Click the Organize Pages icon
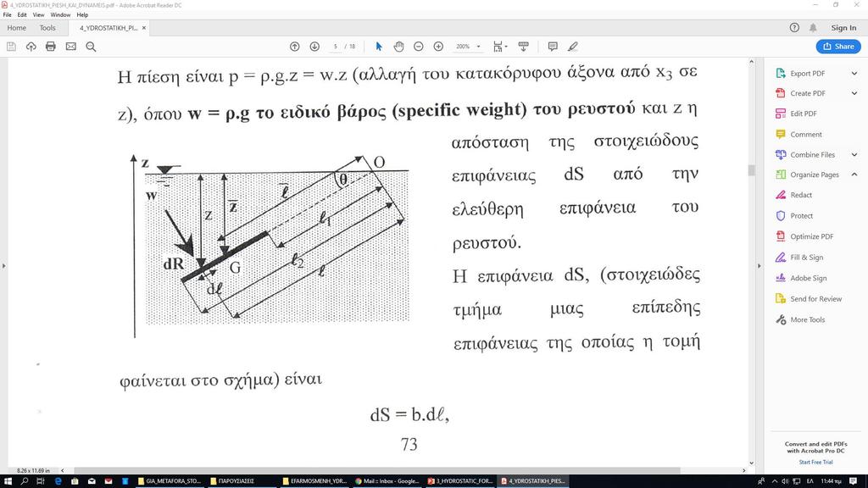Viewport: 868px width, 488px height. coord(781,175)
